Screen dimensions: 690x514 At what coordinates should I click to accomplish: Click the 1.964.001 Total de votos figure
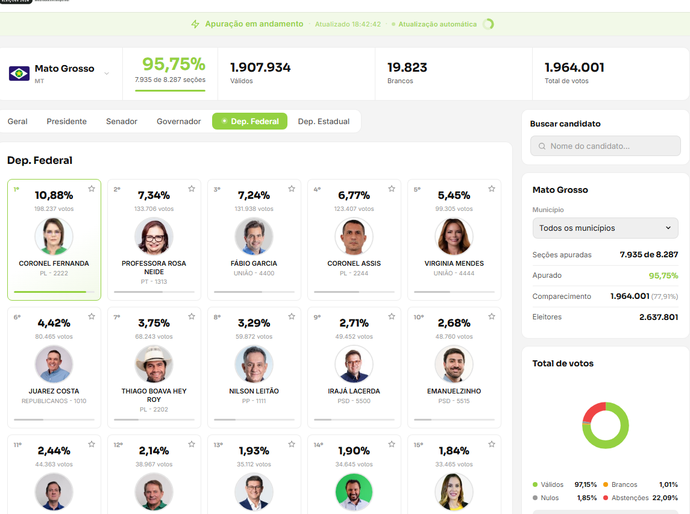tap(574, 67)
